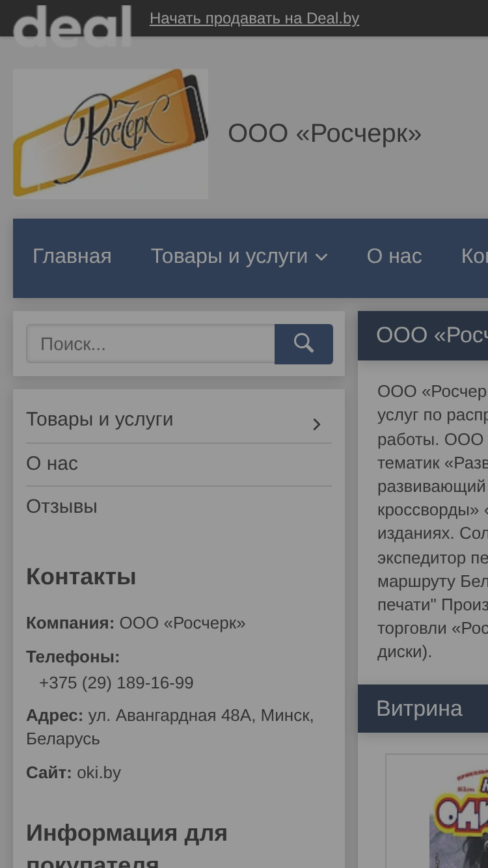Open О нас in the navigation bar
488x868 pixels.
[394, 256]
